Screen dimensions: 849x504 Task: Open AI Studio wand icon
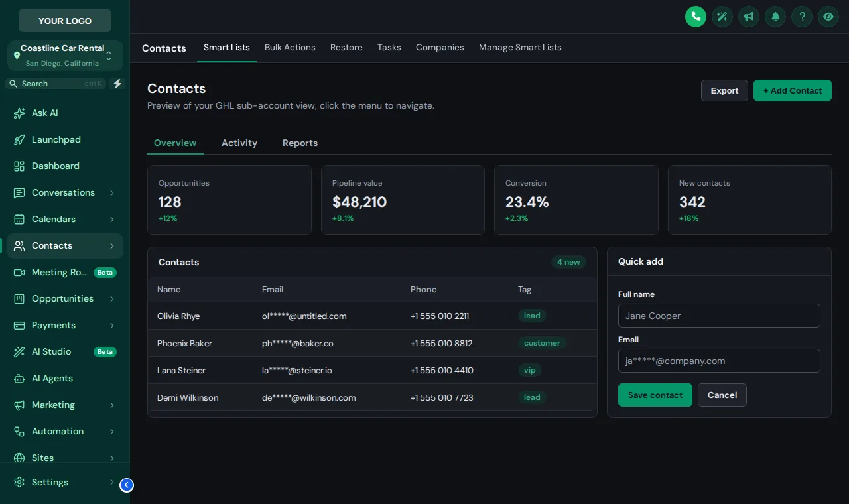tap(19, 352)
